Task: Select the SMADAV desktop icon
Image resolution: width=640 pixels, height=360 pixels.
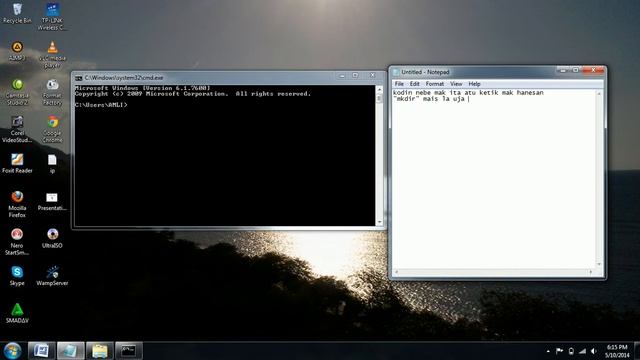Action: coord(17,313)
